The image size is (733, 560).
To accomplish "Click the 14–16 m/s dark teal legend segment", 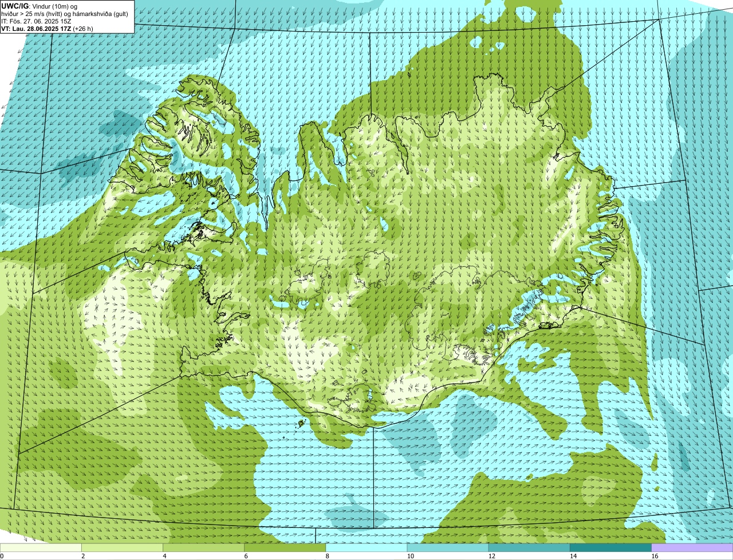I will (x=610, y=547).
